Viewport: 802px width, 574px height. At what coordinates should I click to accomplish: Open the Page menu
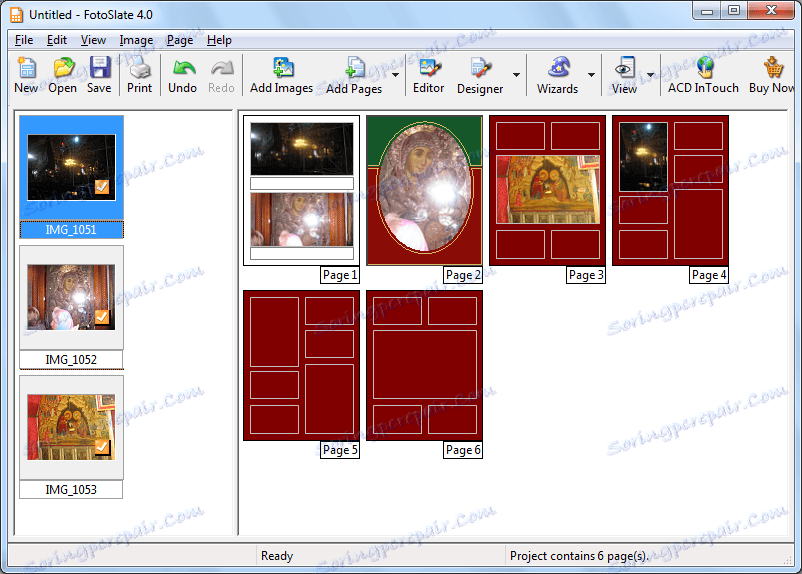[180, 40]
